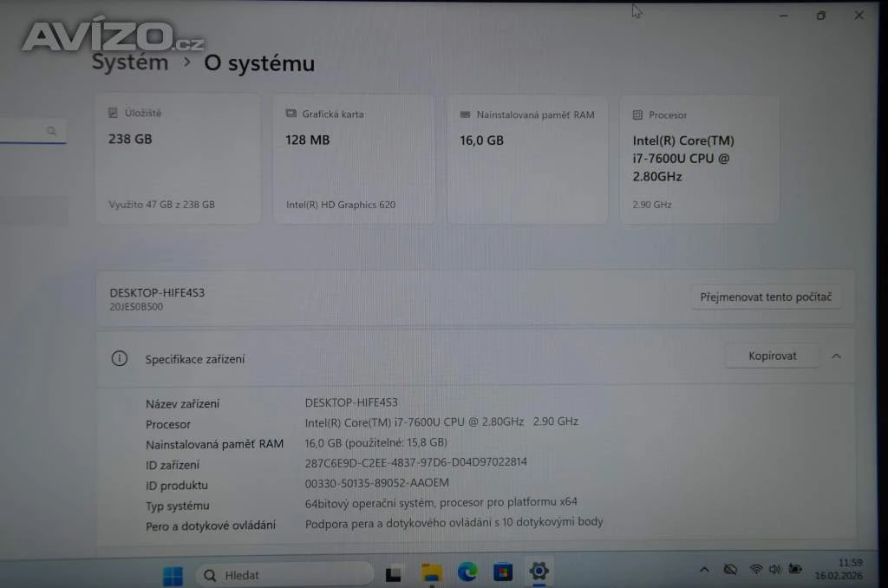Click the search magnifier in settings sidebar
Screen dimensions: 888x588
pos(52,131)
